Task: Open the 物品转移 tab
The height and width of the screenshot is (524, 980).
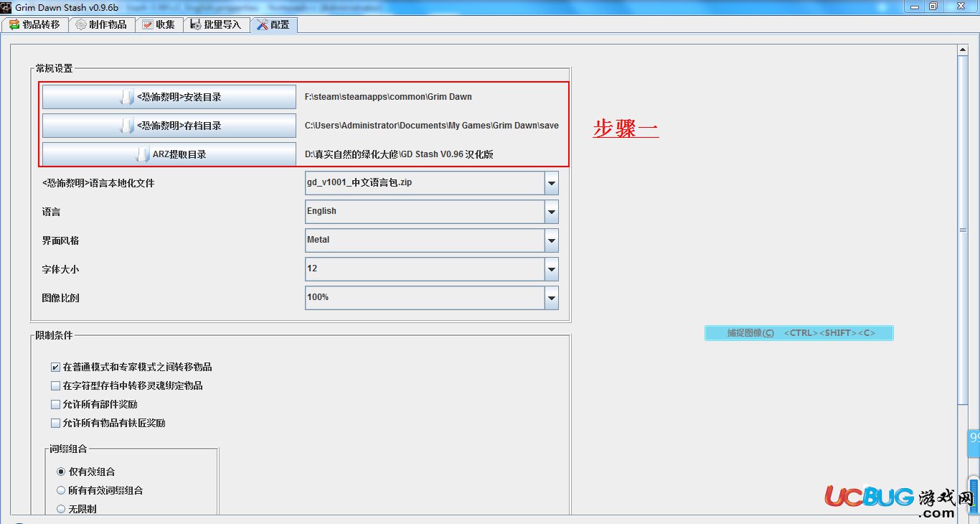Action: [x=36, y=24]
